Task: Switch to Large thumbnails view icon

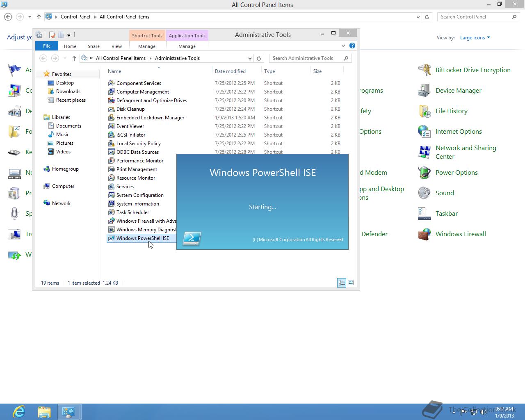Action: tap(351, 283)
